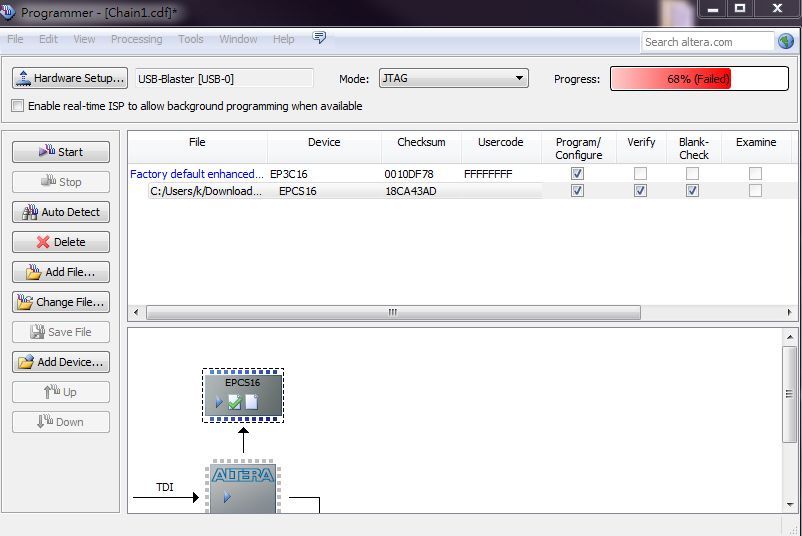
Task: Click the chain diagram vertical scrollbar thumb
Action: point(790,394)
